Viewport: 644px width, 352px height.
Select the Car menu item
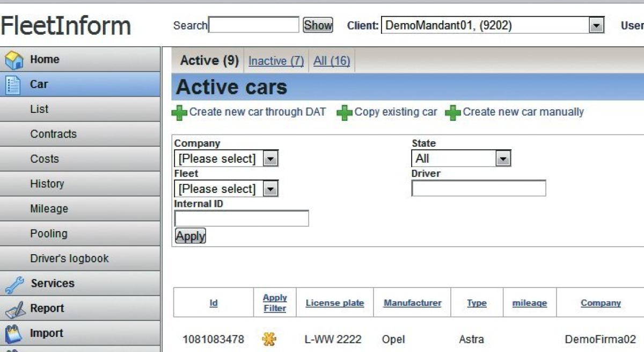[x=80, y=84]
